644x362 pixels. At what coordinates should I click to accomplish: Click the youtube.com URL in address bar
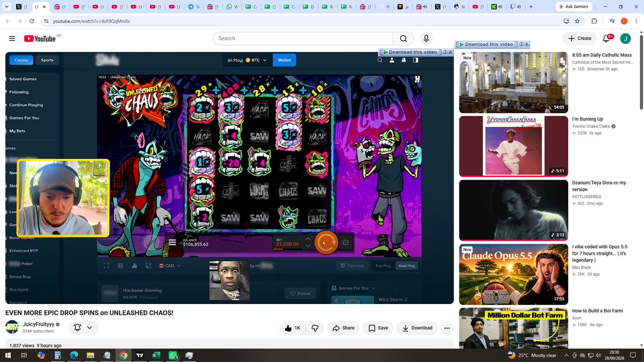pyautogui.click(x=91, y=21)
